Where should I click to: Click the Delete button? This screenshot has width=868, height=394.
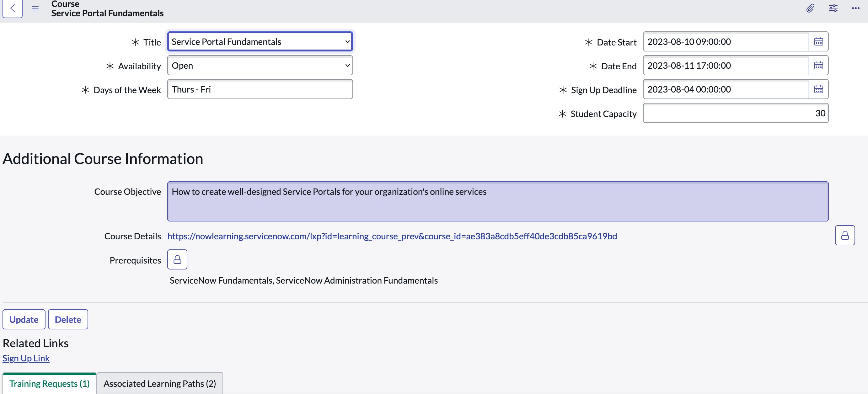point(68,319)
